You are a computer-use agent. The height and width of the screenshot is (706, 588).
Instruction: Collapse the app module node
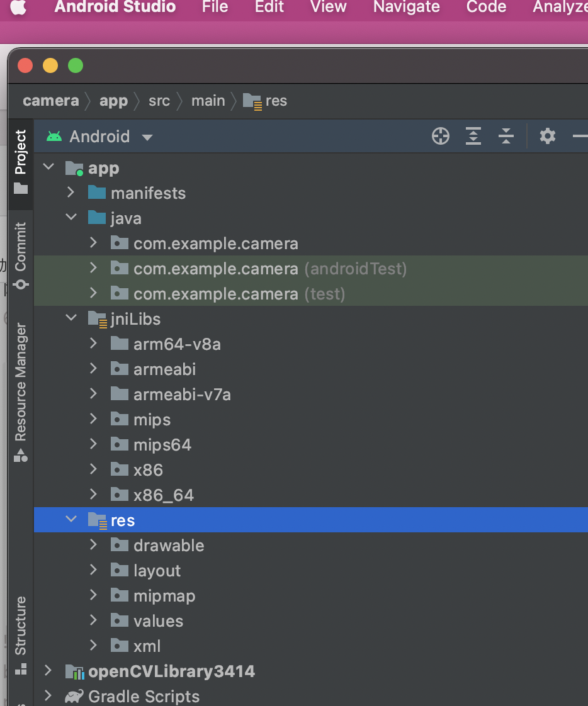click(x=48, y=167)
